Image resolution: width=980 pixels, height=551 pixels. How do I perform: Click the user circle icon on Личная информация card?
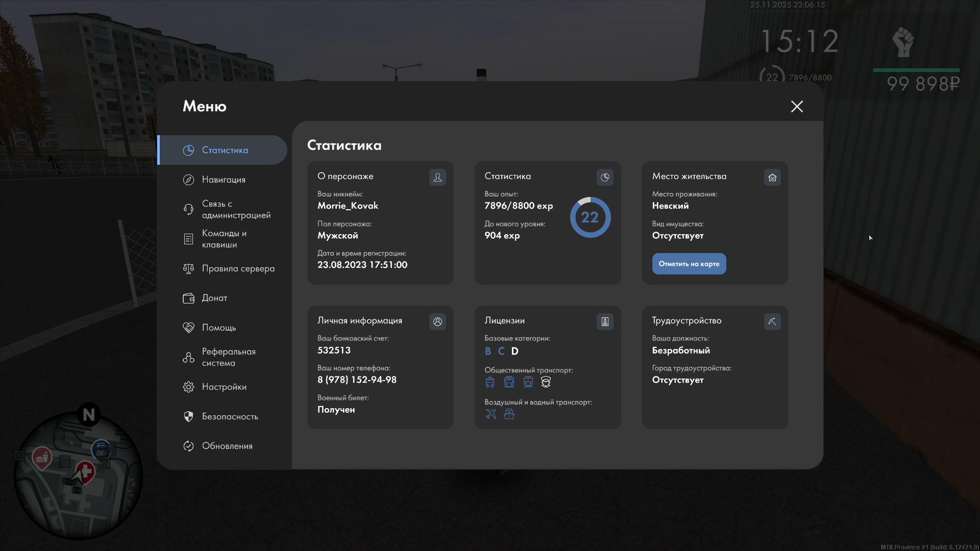tap(437, 321)
